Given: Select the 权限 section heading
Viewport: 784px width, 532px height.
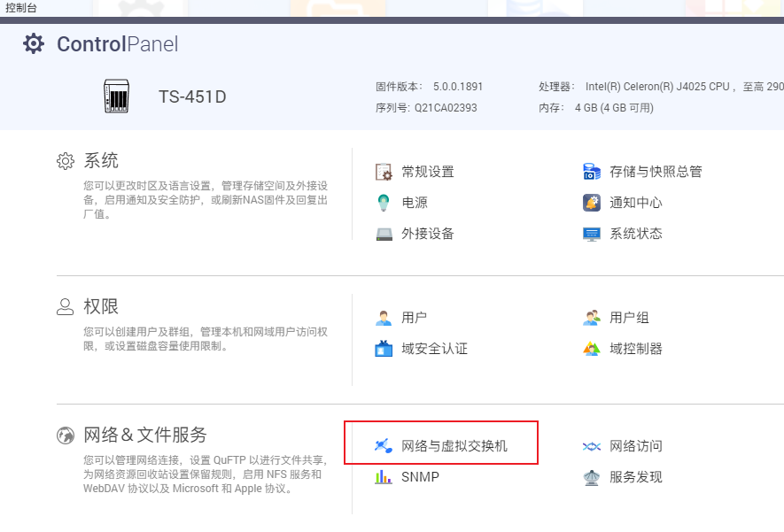Looking at the screenshot, I should pos(100,306).
